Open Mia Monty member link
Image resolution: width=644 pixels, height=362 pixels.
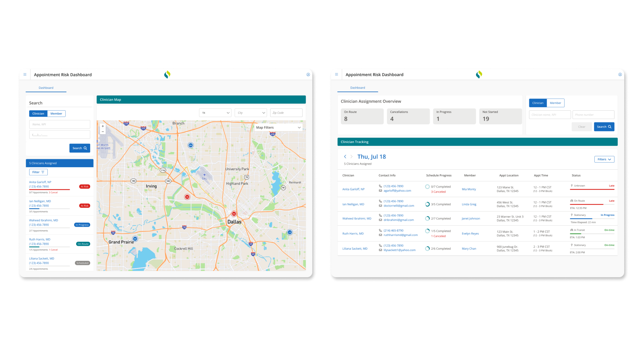click(x=469, y=189)
